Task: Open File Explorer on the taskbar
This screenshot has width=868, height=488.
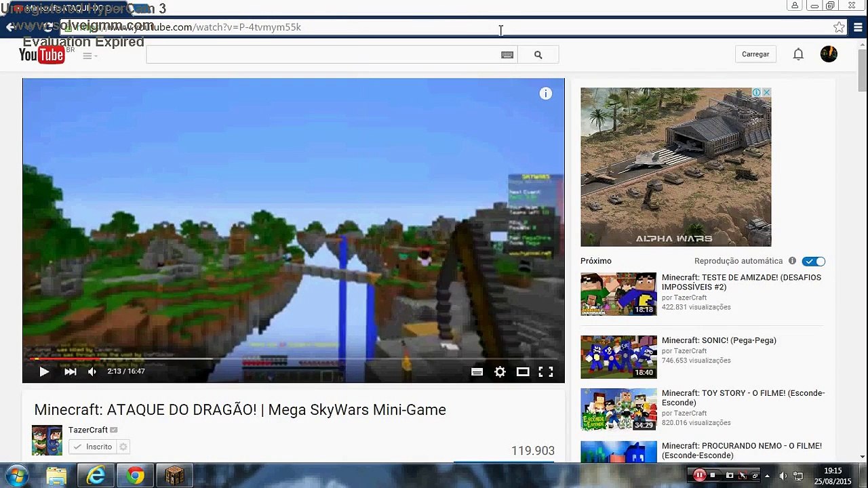Action: [56, 476]
